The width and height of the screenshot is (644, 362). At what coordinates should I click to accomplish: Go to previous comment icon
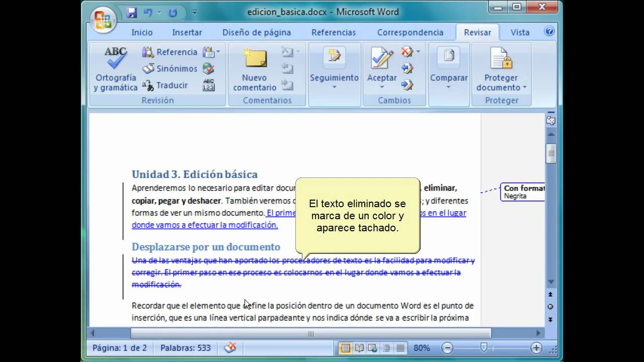[287, 68]
